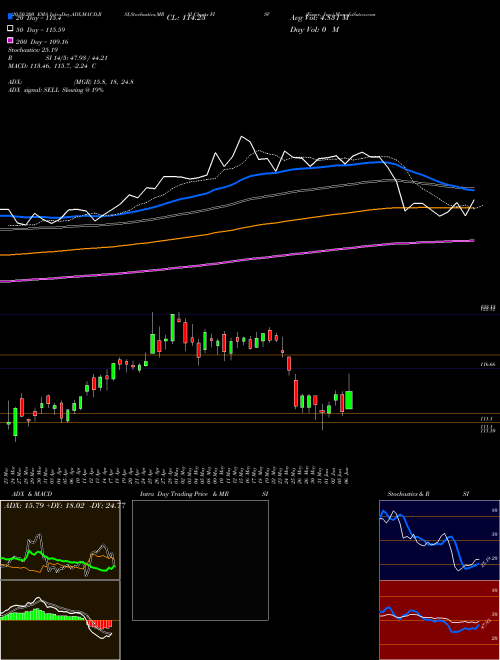Click 'ADX signal: SELL Slowing @ 19%'
This screenshot has height=660, width=500.
(x=56, y=90)
